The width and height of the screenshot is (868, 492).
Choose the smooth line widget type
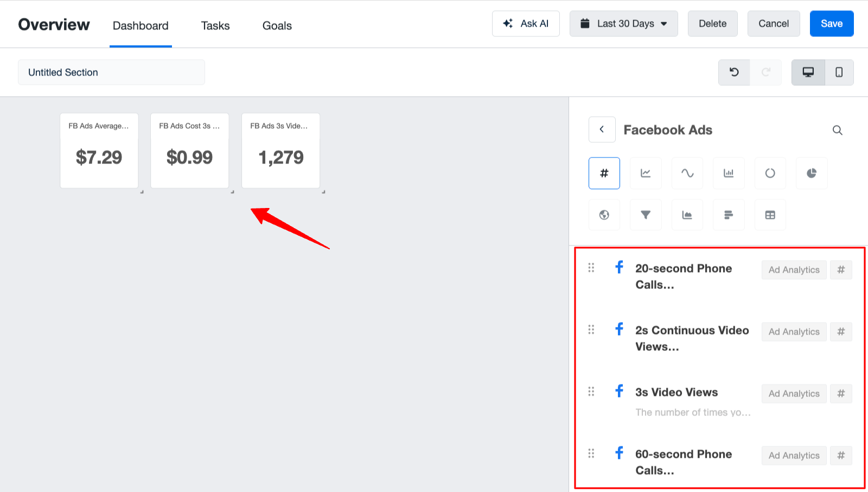(687, 173)
